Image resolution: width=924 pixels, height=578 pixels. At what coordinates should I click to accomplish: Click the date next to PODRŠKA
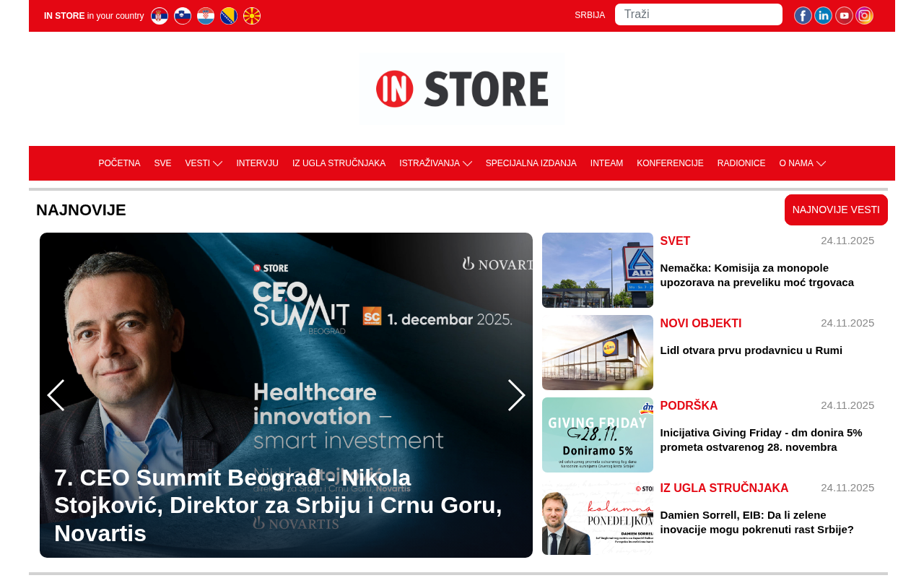click(x=847, y=405)
